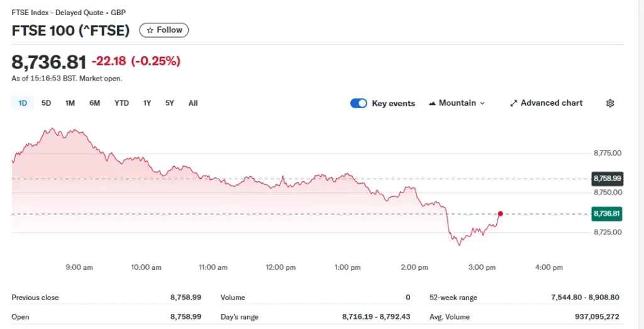Click the red current-price dot on chart

(500, 214)
